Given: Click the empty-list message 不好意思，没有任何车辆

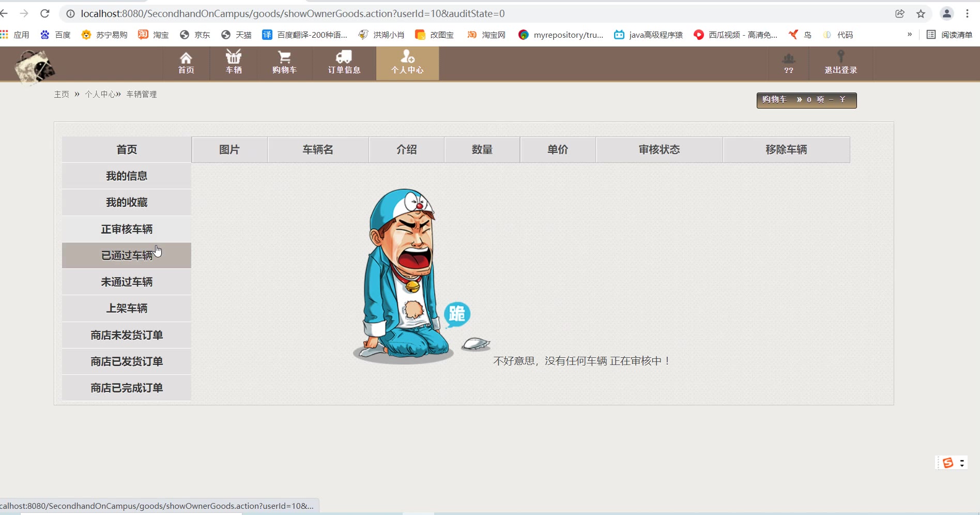Looking at the screenshot, I should [582, 361].
